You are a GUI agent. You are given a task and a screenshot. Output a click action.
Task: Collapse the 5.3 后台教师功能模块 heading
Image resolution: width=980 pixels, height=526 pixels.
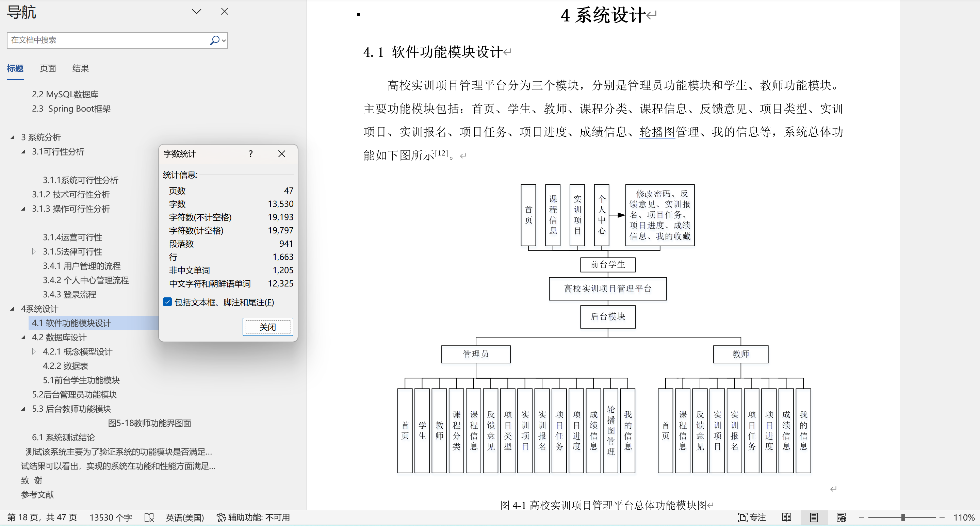[23, 409]
